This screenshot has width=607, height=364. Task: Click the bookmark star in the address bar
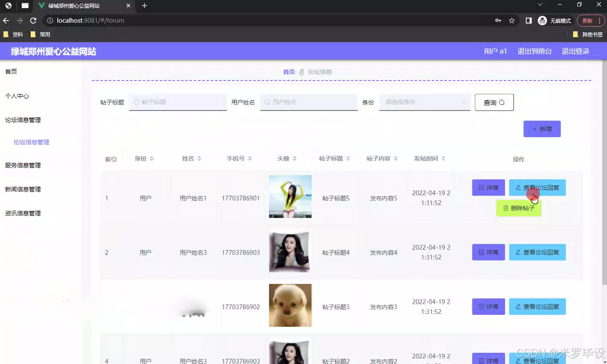[511, 20]
